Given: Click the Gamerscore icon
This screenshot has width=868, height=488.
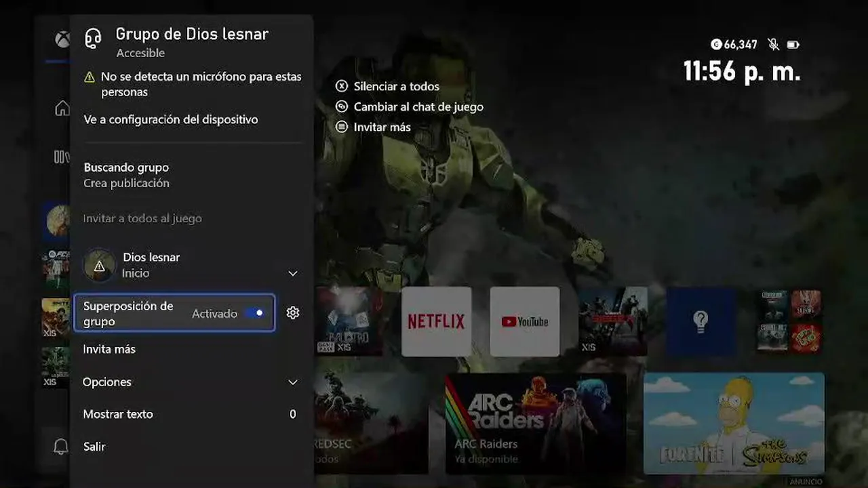Looking at the screenshot, I should coord(716,45).
